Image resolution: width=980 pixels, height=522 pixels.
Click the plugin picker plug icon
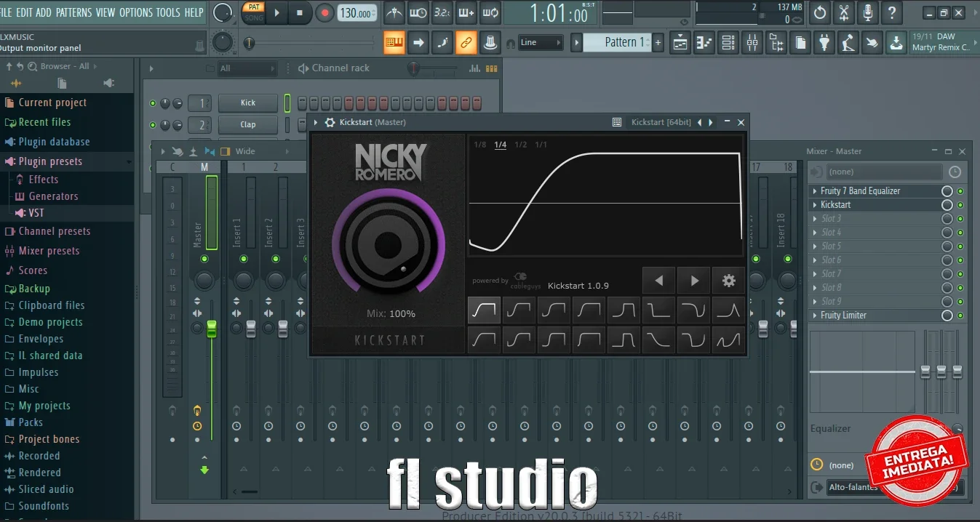click(824, 43)
